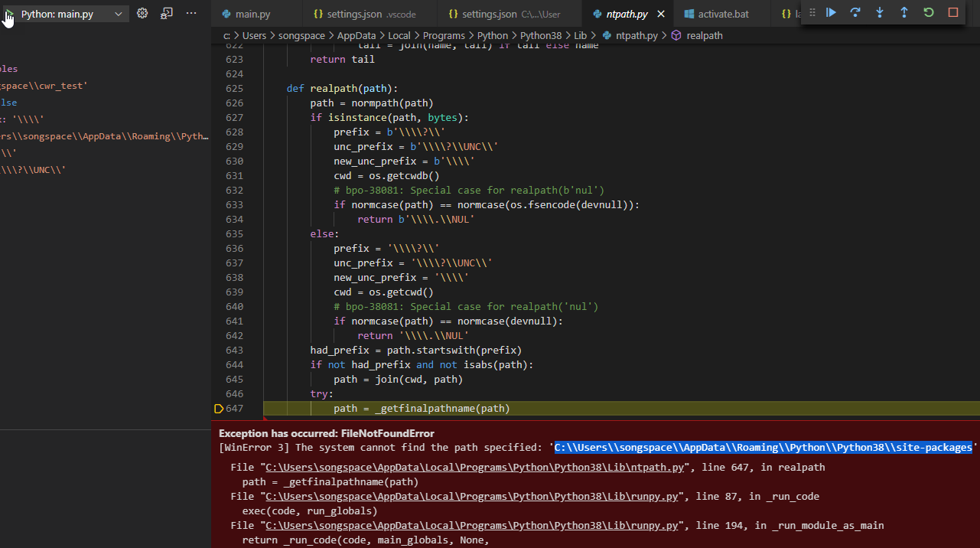Continue execution in the debug toolbar
The width and height of the screenshot is (980, 548).
pos(831,12)
